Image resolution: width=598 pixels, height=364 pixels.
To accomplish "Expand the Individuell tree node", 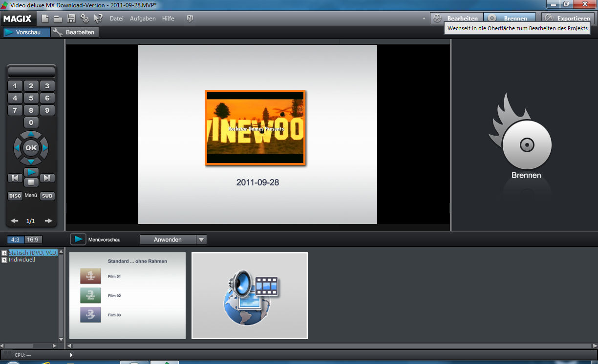I will point(4,260).
